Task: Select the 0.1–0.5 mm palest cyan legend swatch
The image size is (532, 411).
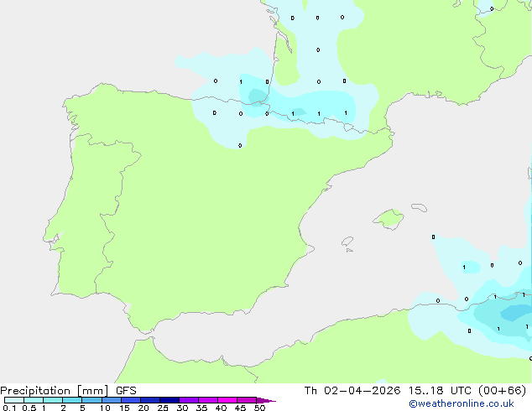Action: click(14, 400)
